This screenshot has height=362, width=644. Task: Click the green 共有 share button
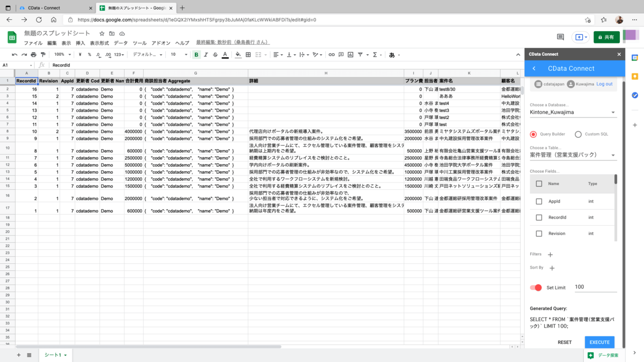click(606, 37)
